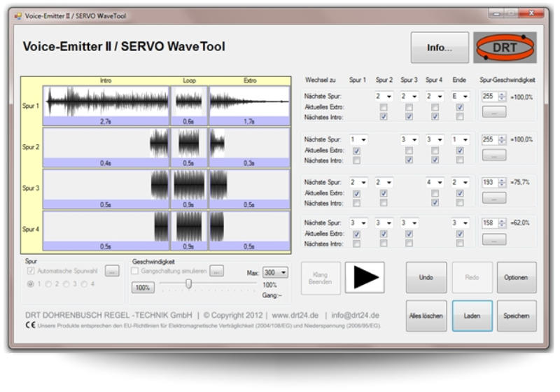Toggle Spur 1 Aktuelles Extro checkbox under Ende
560x392 pixels.
tap(460, 107)
